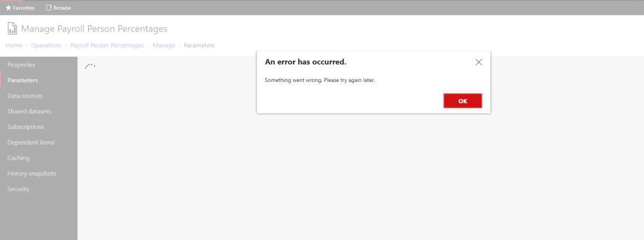Viewport: 644px width, 240px height.
Task: Close the error dialog with the X
Action: coord(479,62)
